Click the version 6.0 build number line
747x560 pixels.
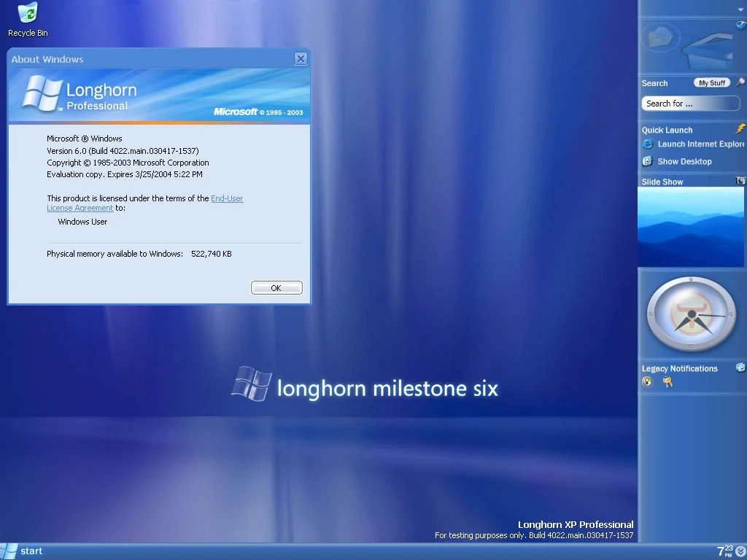pyautogui.click(x=123, y=150)
